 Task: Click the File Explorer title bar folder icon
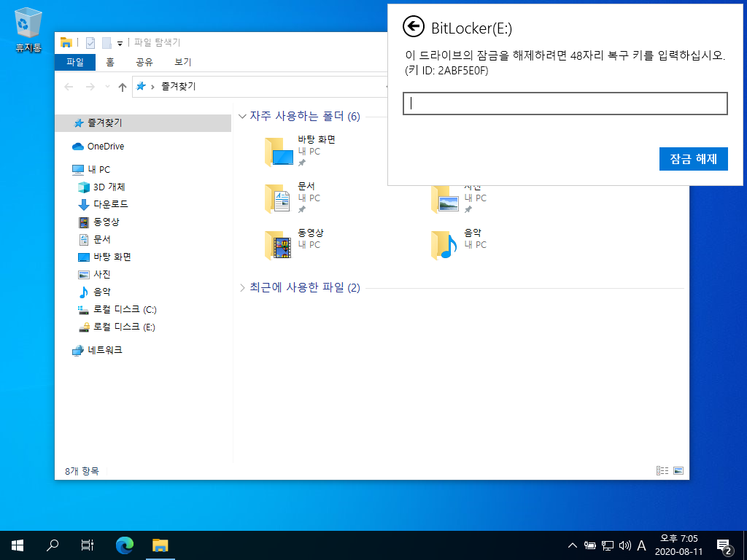(66, 42)
